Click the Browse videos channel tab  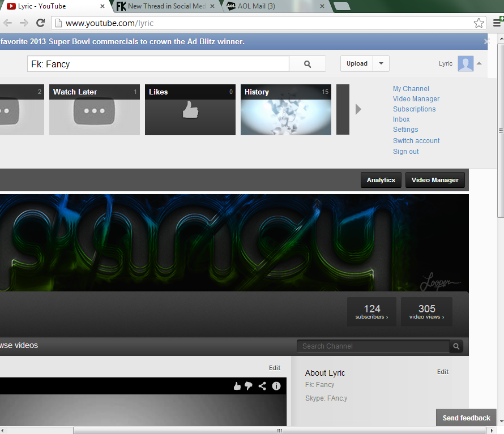click(x=19, y=345)
